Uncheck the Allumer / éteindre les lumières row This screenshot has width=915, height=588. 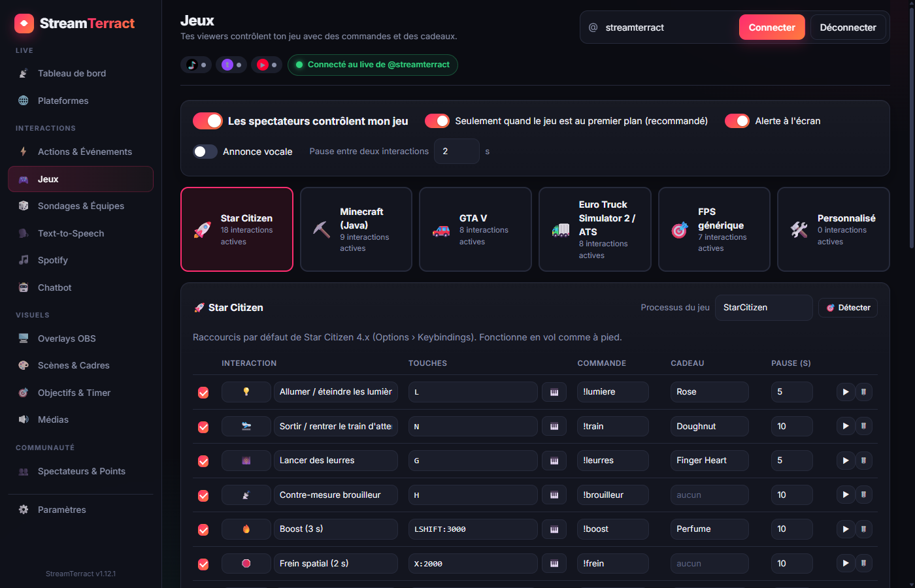click(x=203, y=393)
